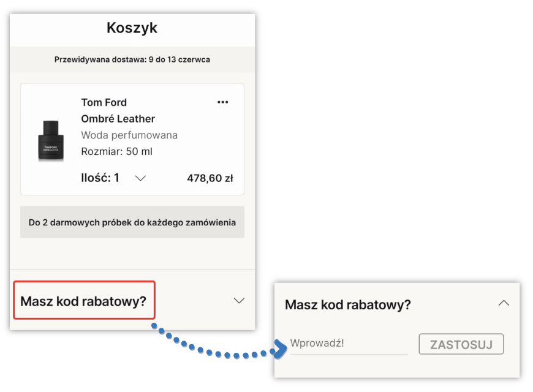Click the delivery estimate banner
Image resolution: width=533 pixels, height=392 pixels.
132,59
